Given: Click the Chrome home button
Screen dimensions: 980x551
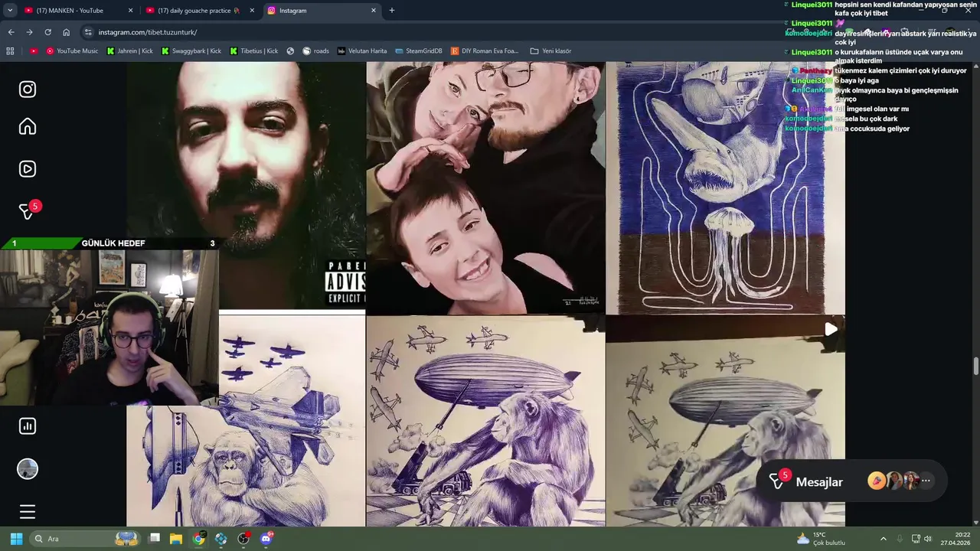Looking at the screenshot, I should (66, 32).
